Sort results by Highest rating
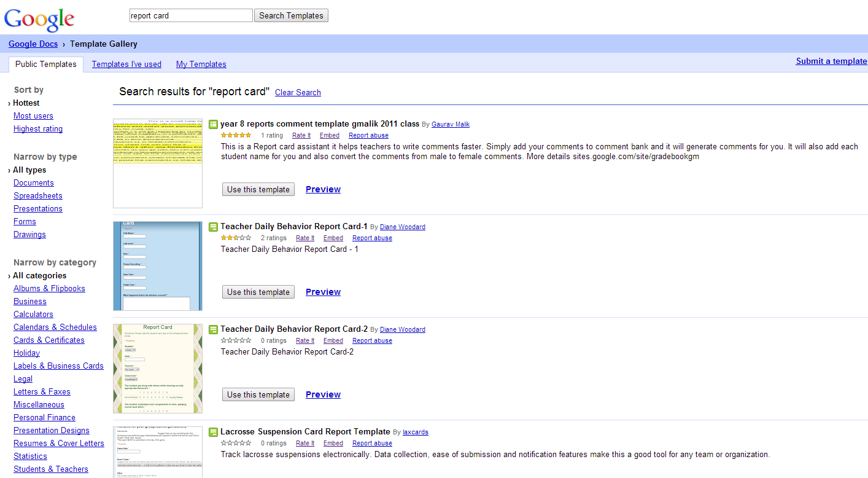Image resolution: width=868 pixels, height=478 pixels. click(38, 128)
